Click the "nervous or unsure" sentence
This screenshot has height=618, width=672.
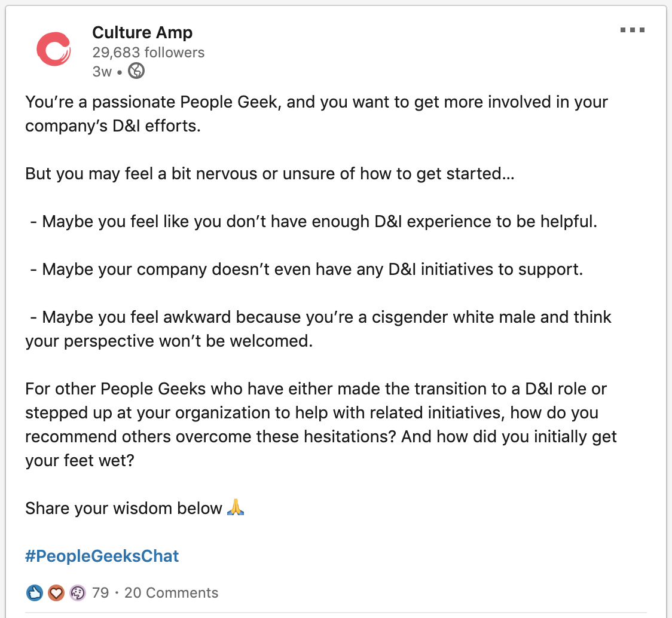[270, 174]
